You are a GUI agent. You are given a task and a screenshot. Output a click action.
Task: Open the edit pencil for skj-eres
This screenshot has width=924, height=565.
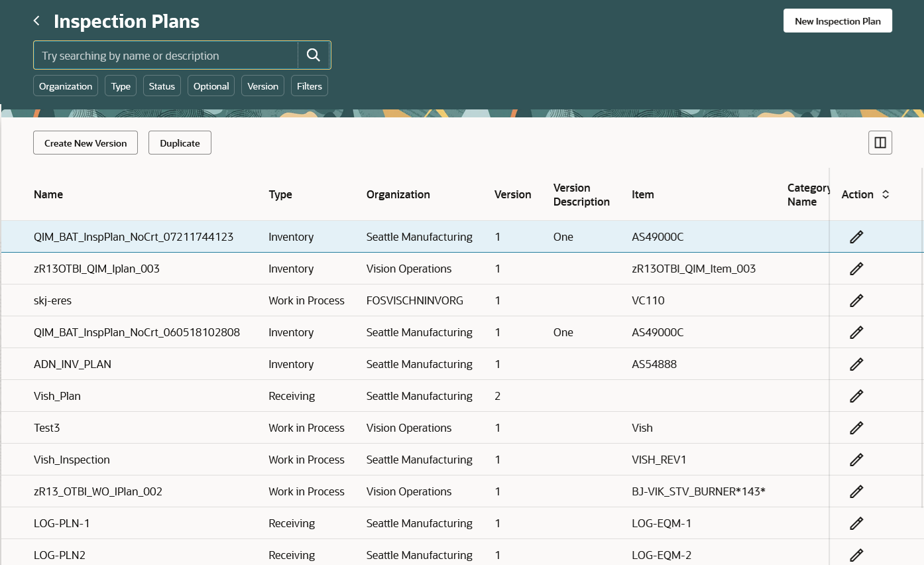pos(856,300)
